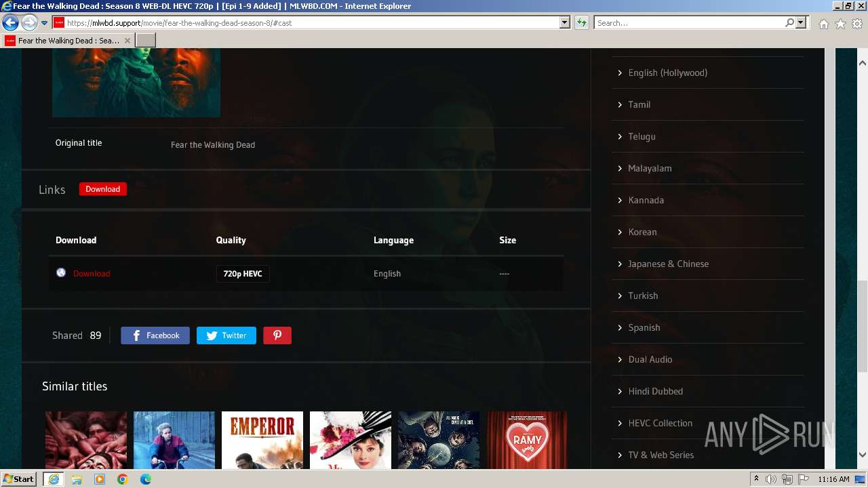Image resolution: width=868 pixels, height=488 pixels.
Task: Click the red Download link in table row
Action: [92, 274]
